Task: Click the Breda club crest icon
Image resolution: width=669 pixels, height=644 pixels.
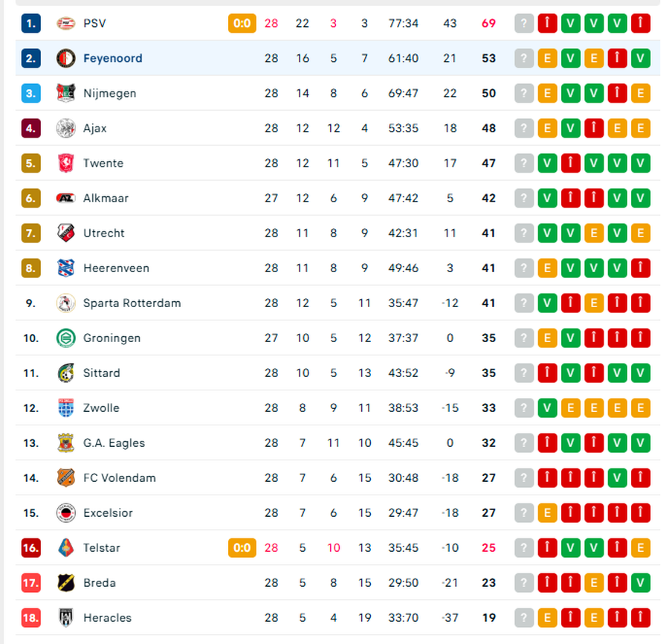Action: pos(66,582)
